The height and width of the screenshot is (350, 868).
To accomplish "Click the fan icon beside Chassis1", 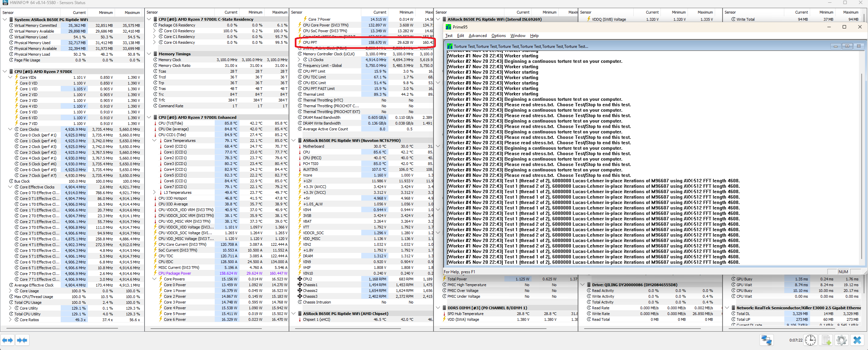I will pos(300,285).
